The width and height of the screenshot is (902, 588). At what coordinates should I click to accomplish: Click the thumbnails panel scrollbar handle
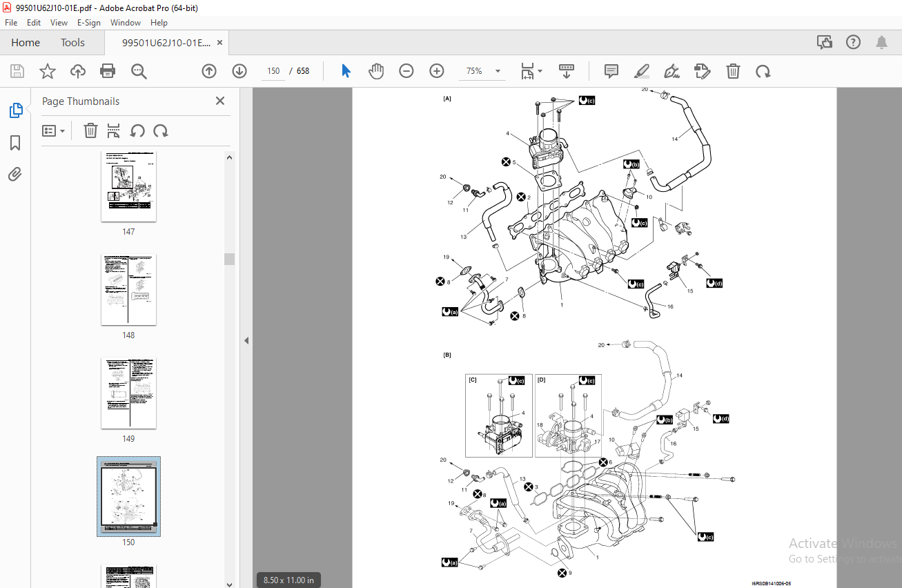229,259
